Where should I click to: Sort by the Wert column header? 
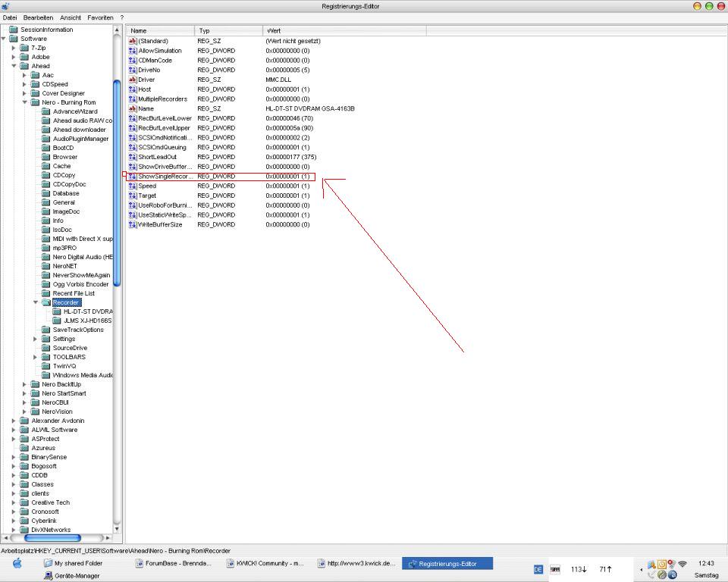point(344,30)
